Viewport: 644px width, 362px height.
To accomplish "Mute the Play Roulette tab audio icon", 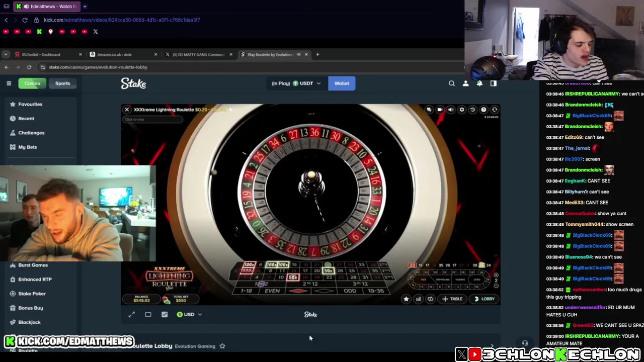I will pyautogui.click(x=298, y=54).
